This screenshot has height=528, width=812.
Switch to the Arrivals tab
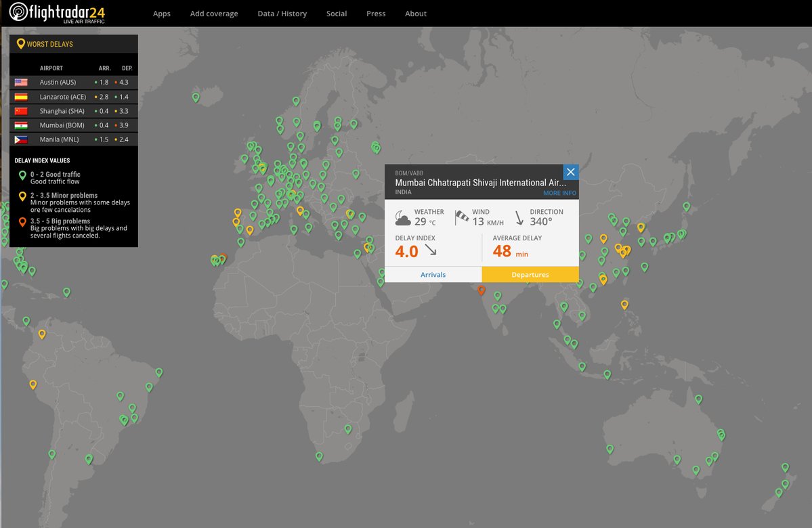(433, 275)
